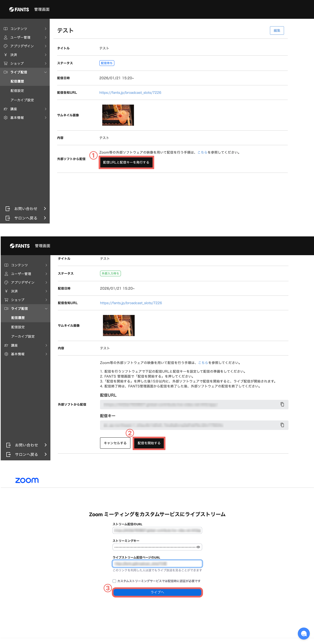Copy the 配信キー using the copy icon
The image size is (314, 644).
pyautogui.click(x=282, y=425)
